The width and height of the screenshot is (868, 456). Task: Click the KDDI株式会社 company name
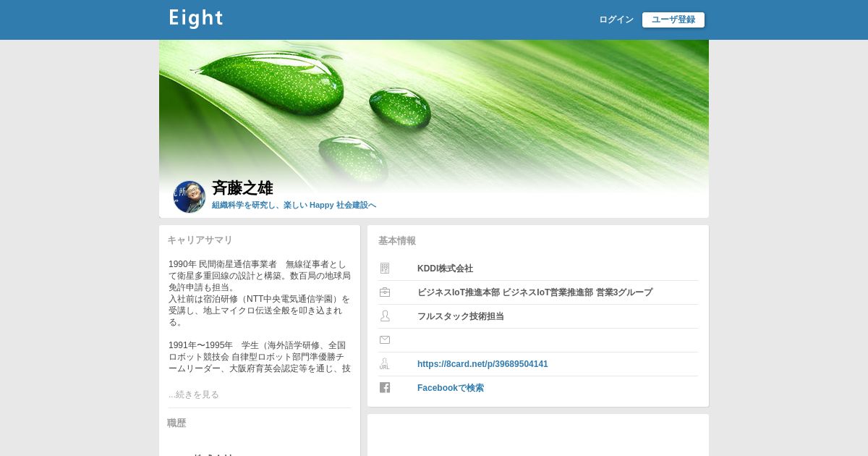445,269
